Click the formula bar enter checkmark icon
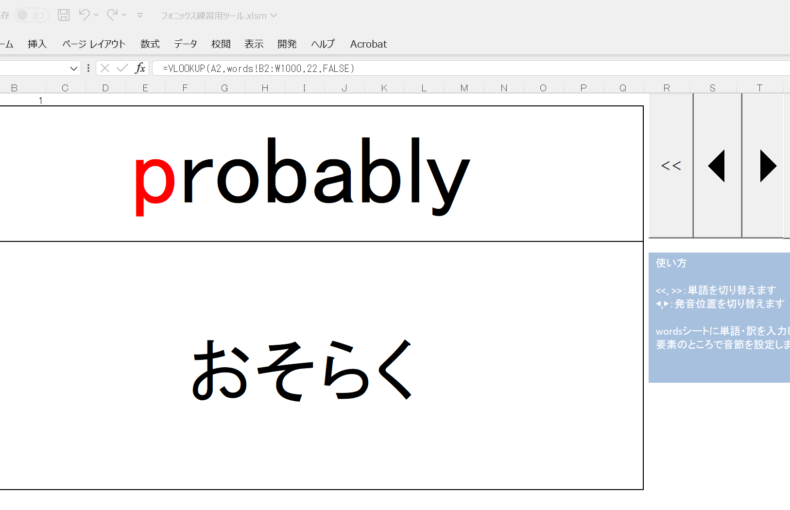The image size is (790, 510). [x=122, y=68]
